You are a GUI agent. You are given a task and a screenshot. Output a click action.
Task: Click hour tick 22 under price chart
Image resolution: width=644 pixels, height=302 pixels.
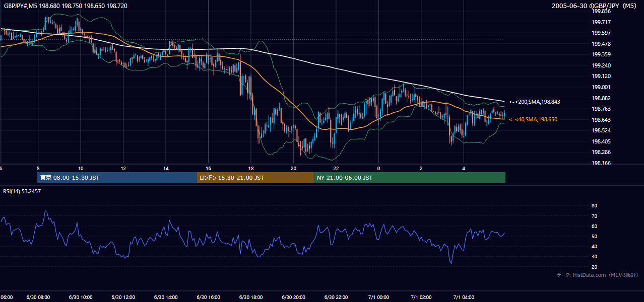click(337, 169)
